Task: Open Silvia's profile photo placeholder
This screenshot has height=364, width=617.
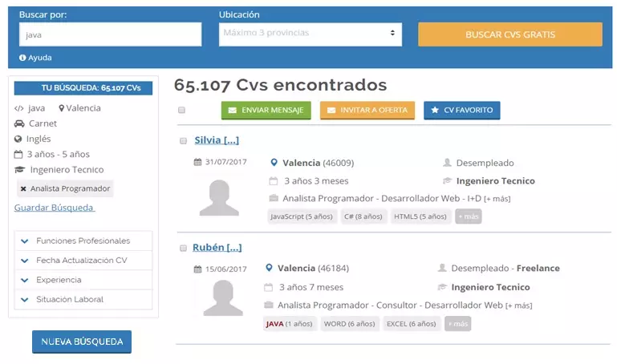Action: (x=219, y=198)
